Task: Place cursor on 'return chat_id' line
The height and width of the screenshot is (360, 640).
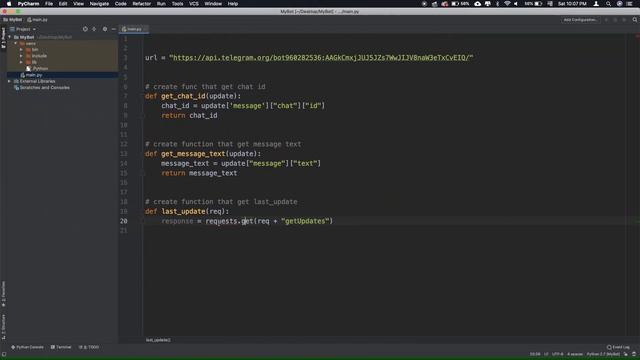Action: coord(189,116)
